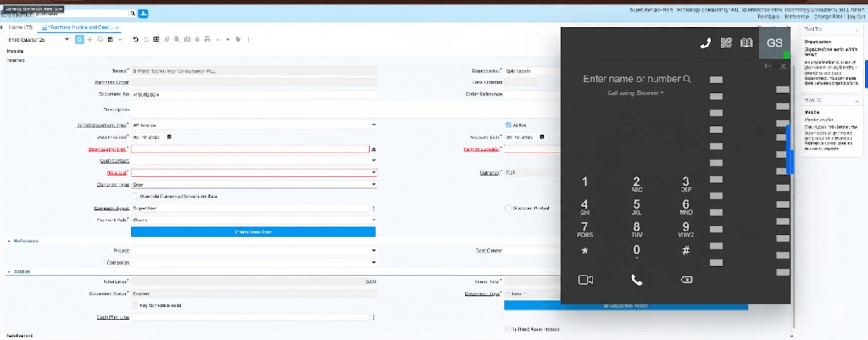The width and height of the screenshot is (868, 340).
Task: Click the blue button next to global search
Action: [143, 14]
